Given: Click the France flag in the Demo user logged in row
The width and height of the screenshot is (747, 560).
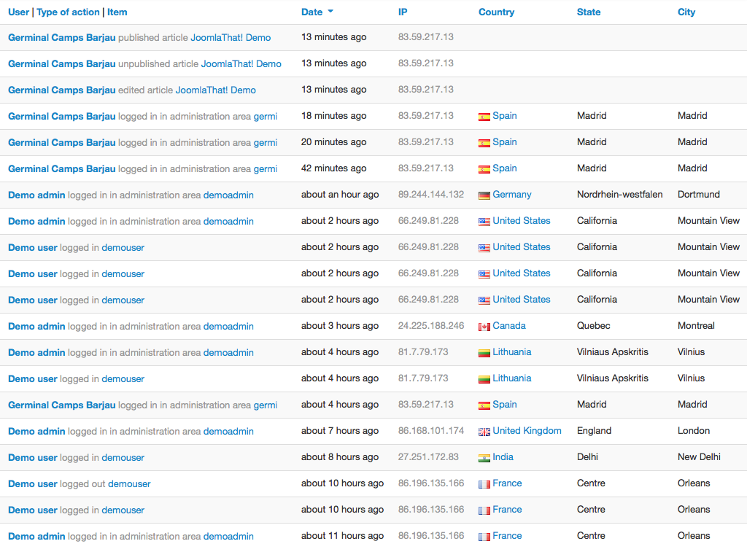Looking at the screenshot, I should (x=484, y=510).
